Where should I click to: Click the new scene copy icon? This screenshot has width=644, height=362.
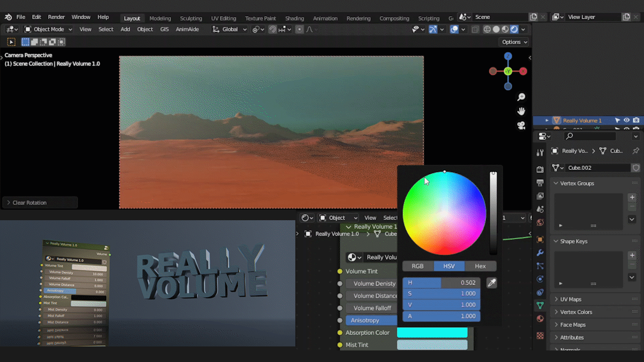tap(533, 17)
